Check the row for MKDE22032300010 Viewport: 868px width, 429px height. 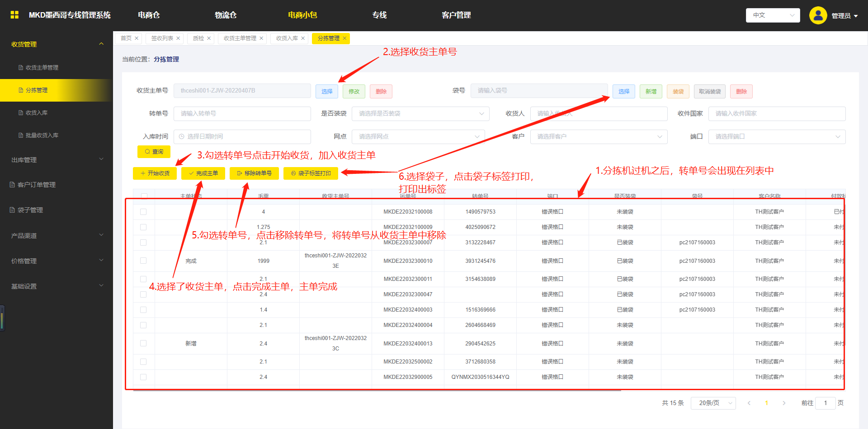point(143,261)
